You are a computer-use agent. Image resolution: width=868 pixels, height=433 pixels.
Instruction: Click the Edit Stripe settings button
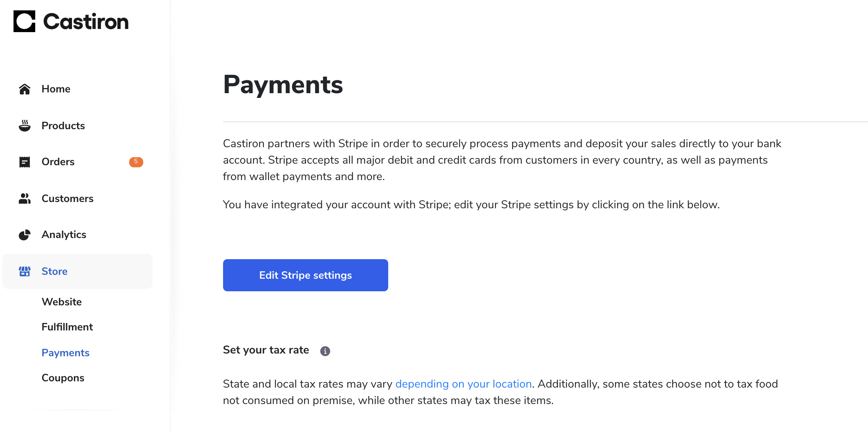click(306, 275)
